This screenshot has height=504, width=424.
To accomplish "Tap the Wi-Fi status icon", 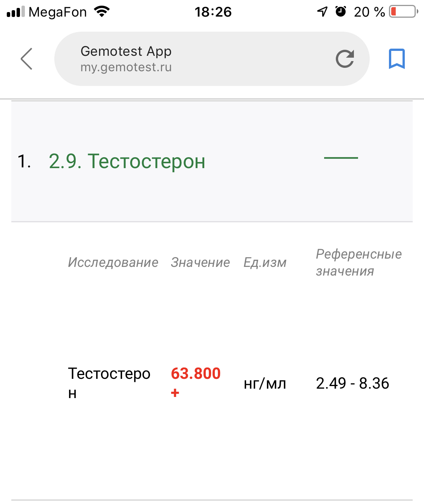I will click(101, 12).
